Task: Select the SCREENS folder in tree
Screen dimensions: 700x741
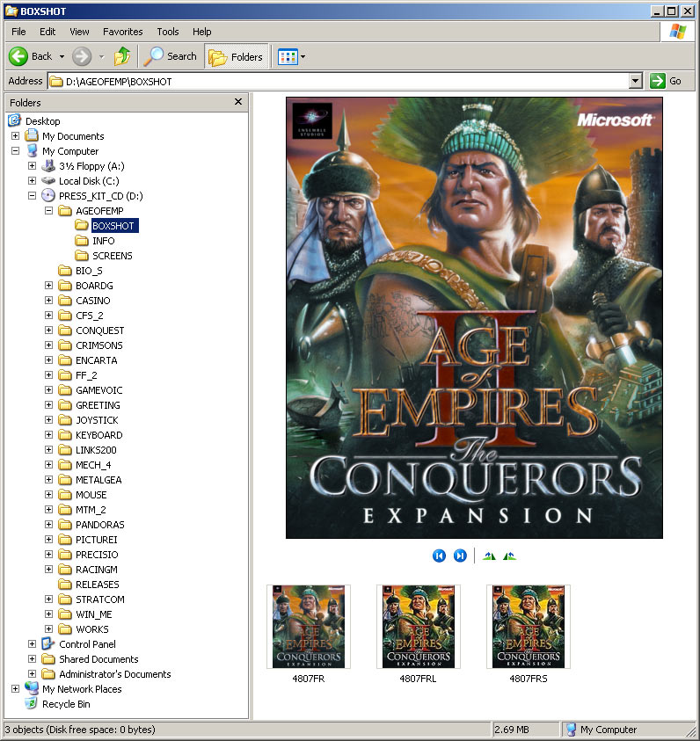Action: coord(112,256)
